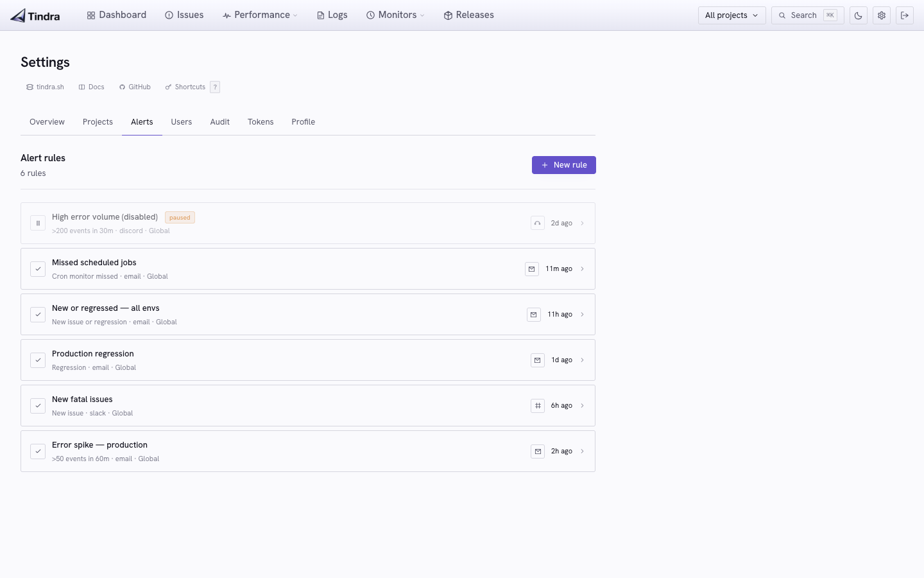Click '>50 events in 60m' description text
The height and width of the screenshot is (578, 924).
(81, 459)
